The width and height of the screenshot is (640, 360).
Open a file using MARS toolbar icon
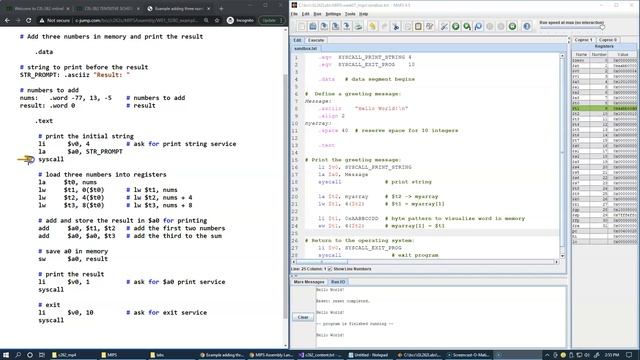click(x=313, y=27)
